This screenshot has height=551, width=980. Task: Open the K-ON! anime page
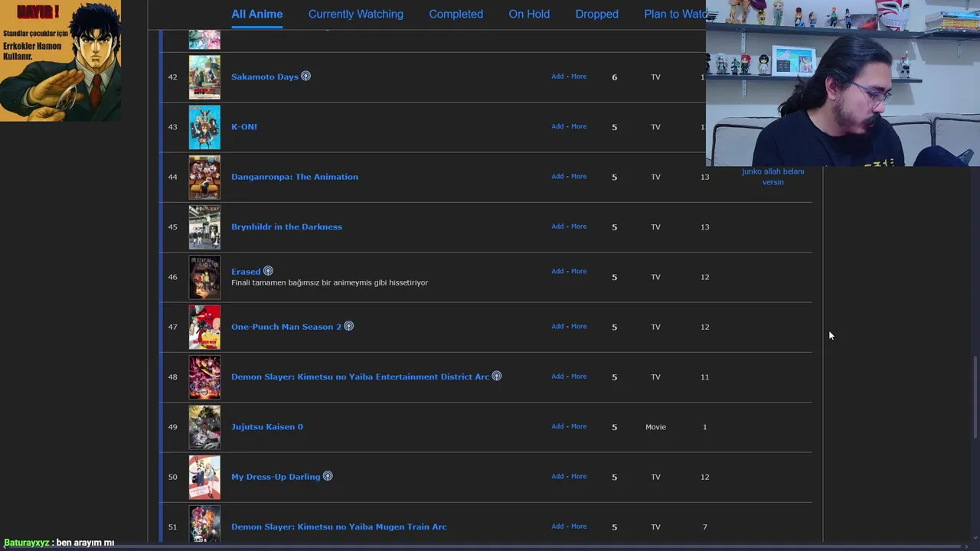coord(244,126)
